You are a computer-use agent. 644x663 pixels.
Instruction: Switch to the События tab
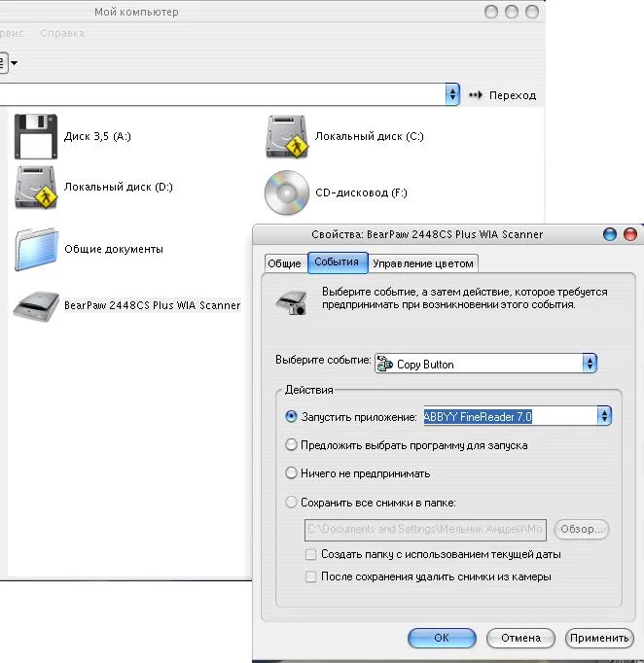click(x=338, y=262)
